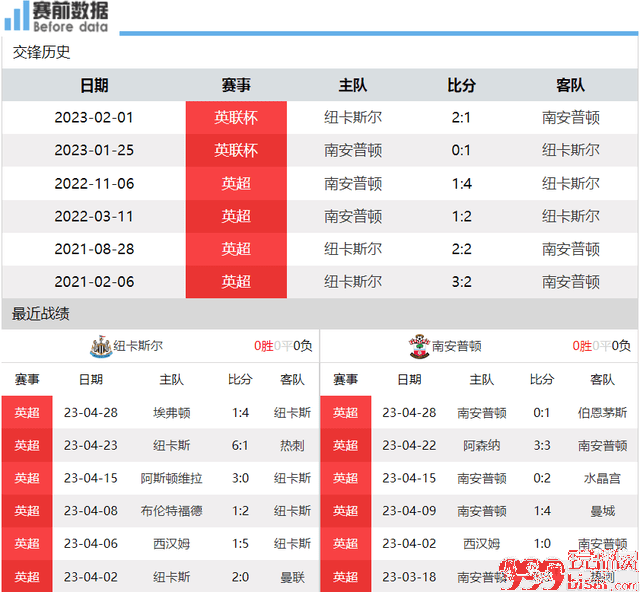This screenshot has width=640, height=592.
Task: Select the date 2023-02-01
Action: [94, 118]
